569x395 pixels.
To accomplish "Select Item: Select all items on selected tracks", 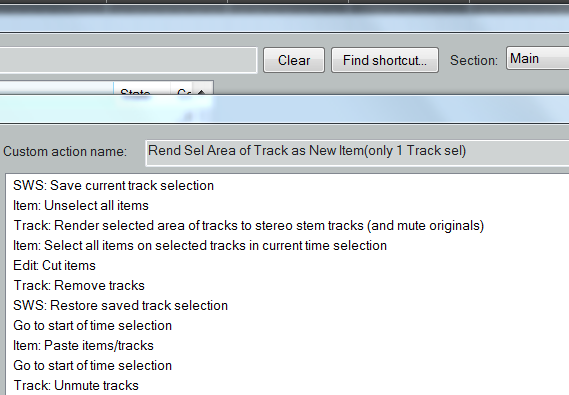I will pyautogui.click(x=200, y=245).
